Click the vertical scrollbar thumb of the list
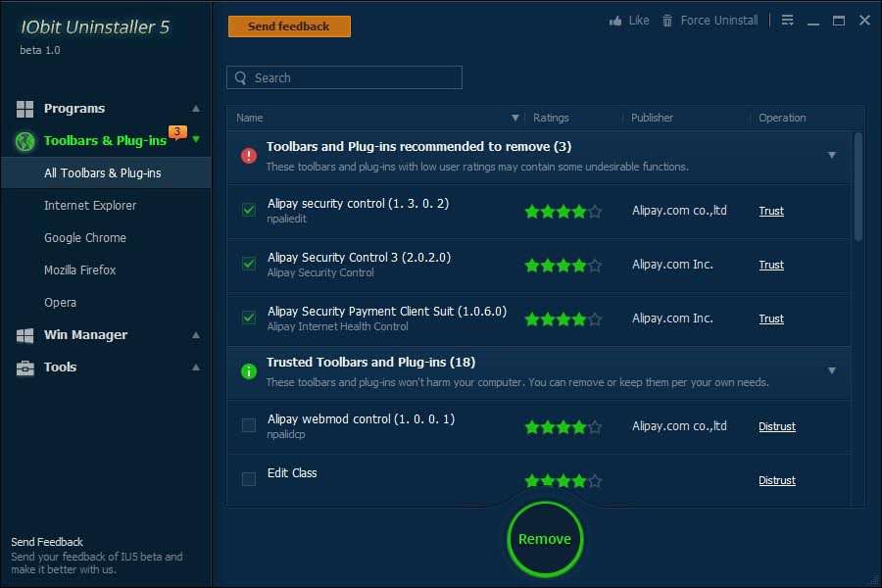 coord(857,187)
